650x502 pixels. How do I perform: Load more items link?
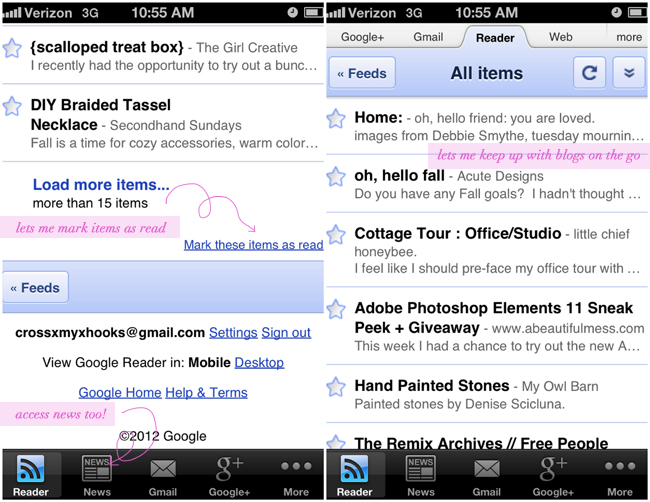point(101,184)
